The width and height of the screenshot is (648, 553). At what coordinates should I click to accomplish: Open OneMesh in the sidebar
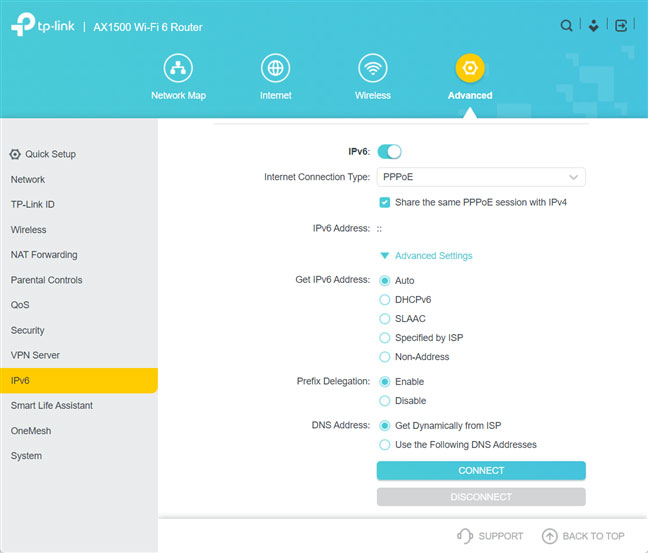pos(31,431)
